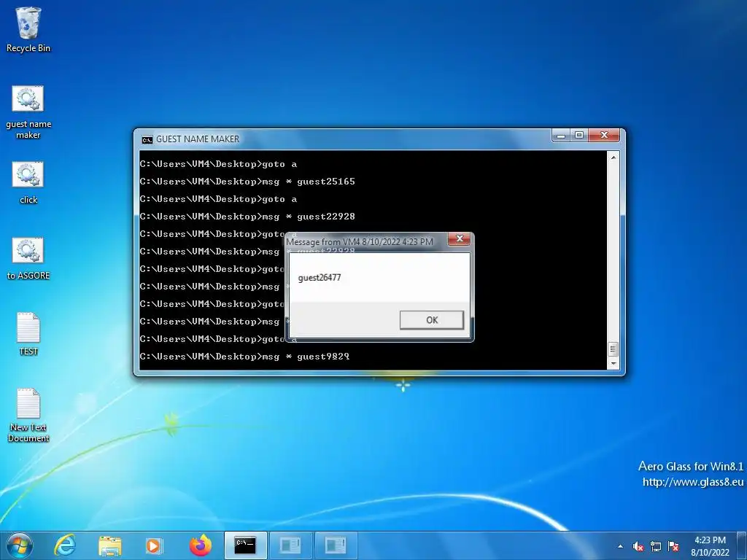Open the Windows Start menu orb

click(x=20, y=545)
